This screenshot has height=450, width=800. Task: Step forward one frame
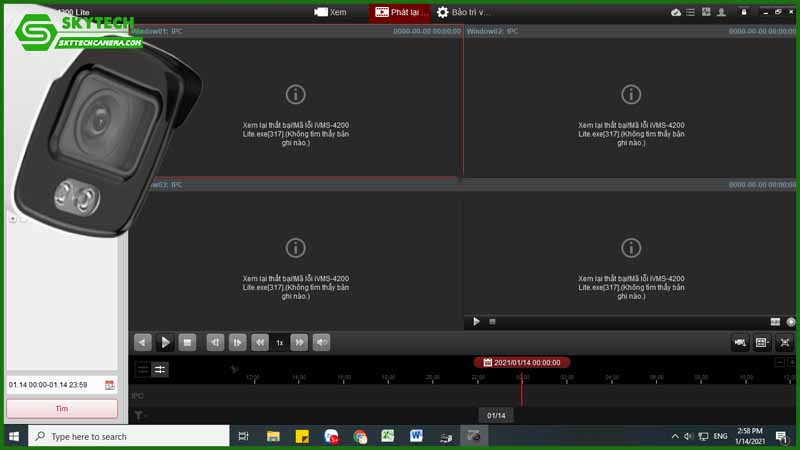pos(237,342)
